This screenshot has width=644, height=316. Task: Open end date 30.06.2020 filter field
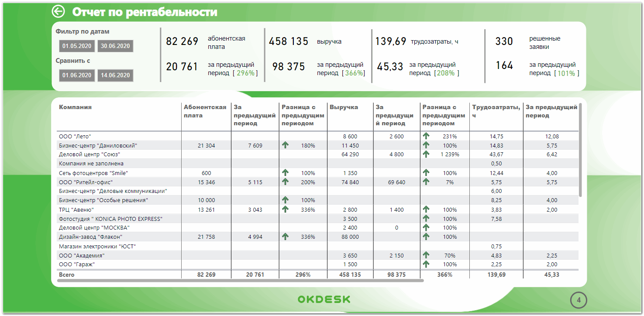pos(115,46)
